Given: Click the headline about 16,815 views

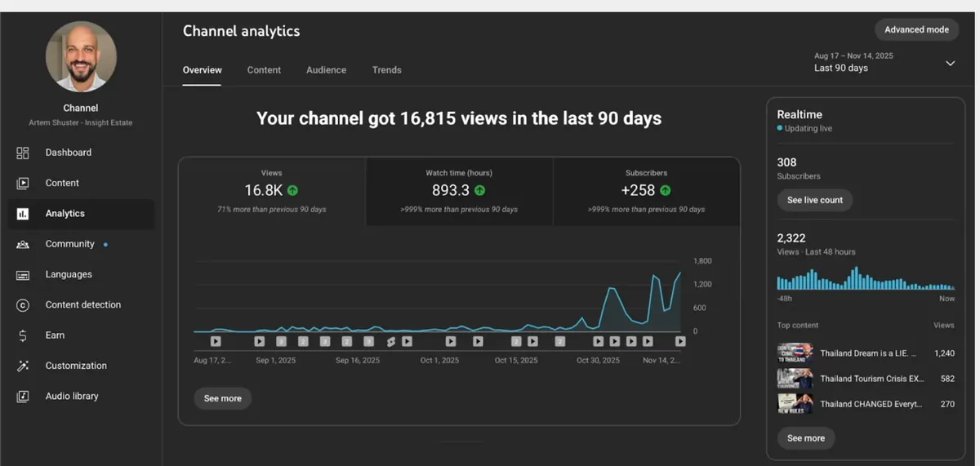Looking at the screenshot, I should coord(459,118).
